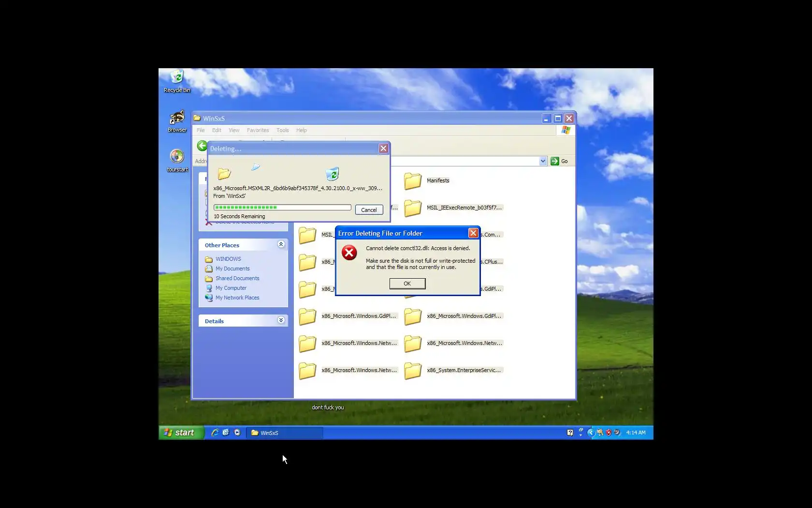The image size is (812, 508).
Task: Click the help question mark tray icon
Action: pos(570,433)
